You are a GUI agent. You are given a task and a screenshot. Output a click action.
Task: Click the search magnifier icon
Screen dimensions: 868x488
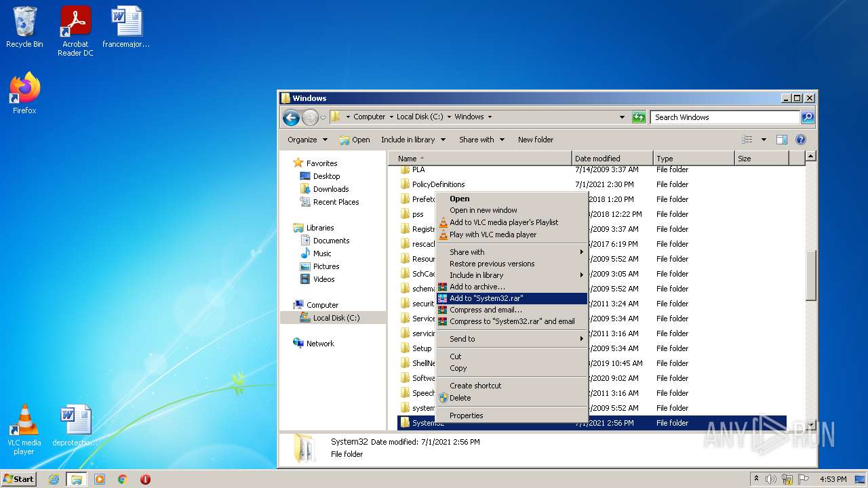pyautogui.click(x=807, y=117)
